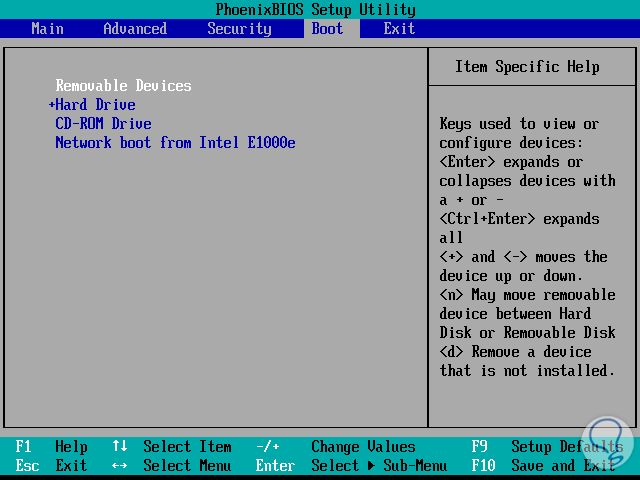Switch to the Main menu tab
The image size is (640, 480).
coord(47,29)
